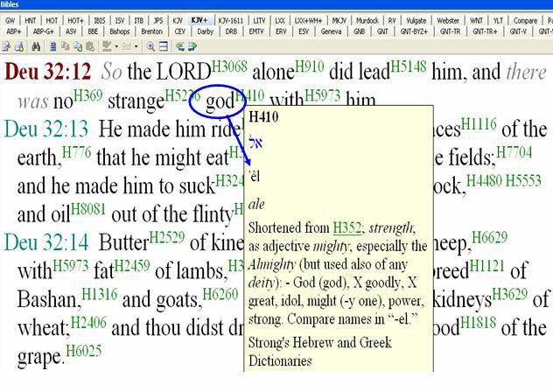Switch to the KJV Bible tab
553x392 pixels.
(x=178, y=20)
